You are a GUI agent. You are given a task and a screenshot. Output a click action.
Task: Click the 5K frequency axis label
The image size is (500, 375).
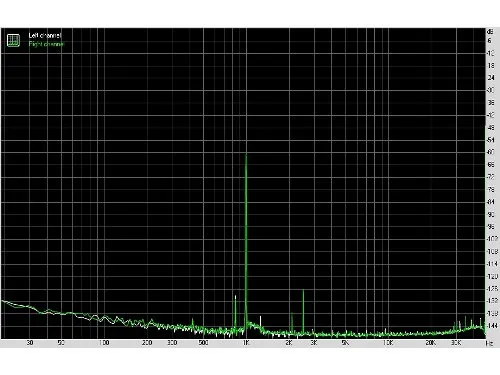tap(345, 343)
